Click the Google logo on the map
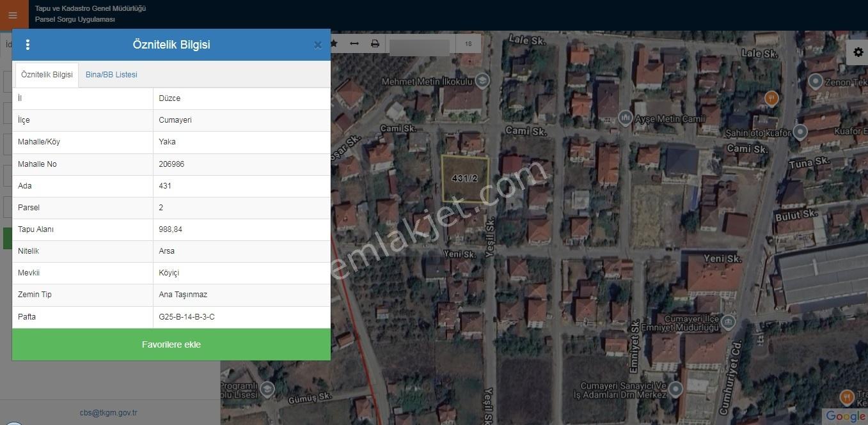The width and height of the screenshot is (868, 425). [x=844, y=416]
